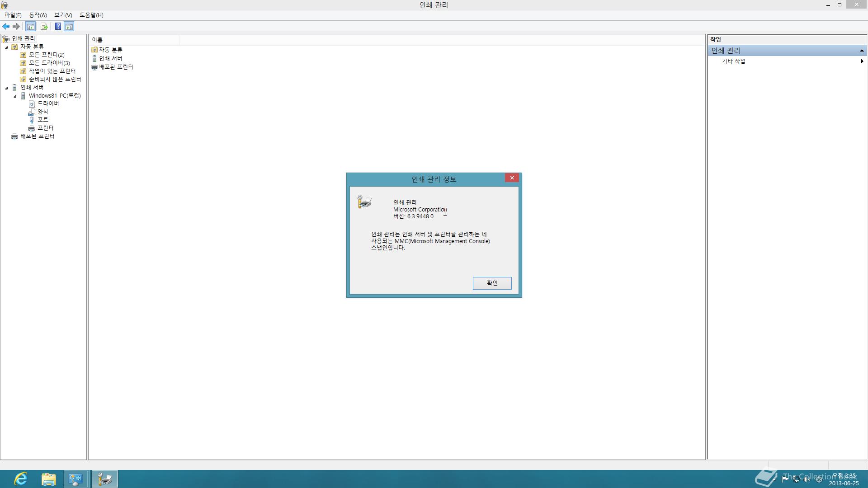The height and width of the screenshot is (488, 868).
Task: Collapse the 인쇄 관리 action pane section
Action: 862,51
